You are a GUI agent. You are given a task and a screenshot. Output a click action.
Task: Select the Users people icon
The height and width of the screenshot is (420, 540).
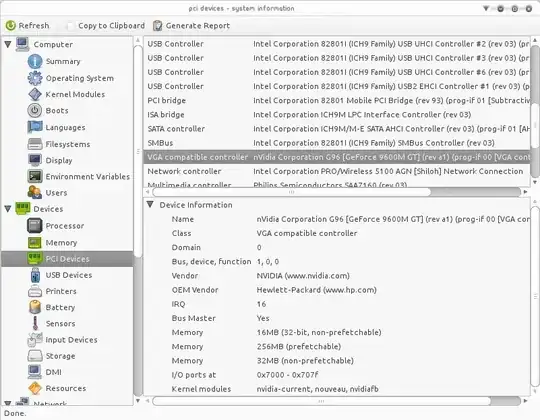(35, 192)
